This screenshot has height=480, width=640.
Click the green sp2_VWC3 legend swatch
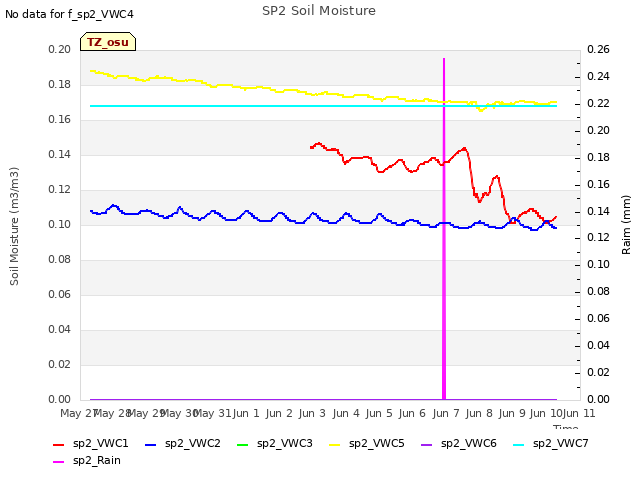(x=242, y=444)
